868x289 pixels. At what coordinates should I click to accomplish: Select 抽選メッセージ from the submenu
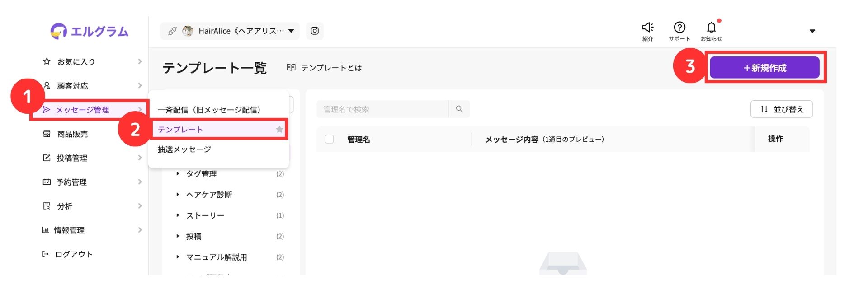184,149
